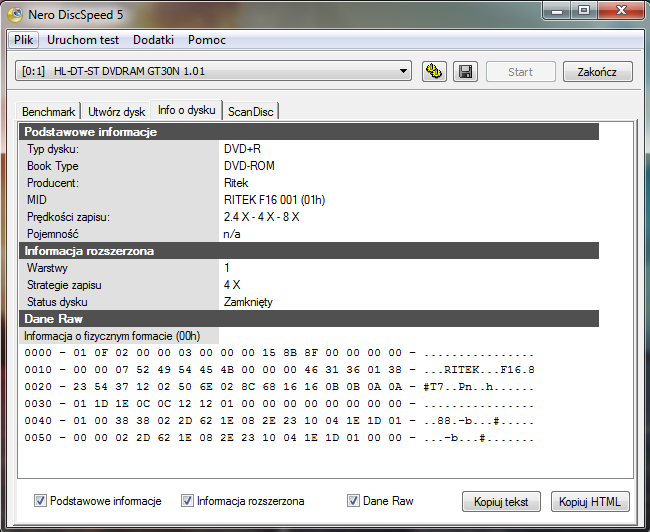Maximize the Nero DiscSpeed window

click(x=584, y=10)
